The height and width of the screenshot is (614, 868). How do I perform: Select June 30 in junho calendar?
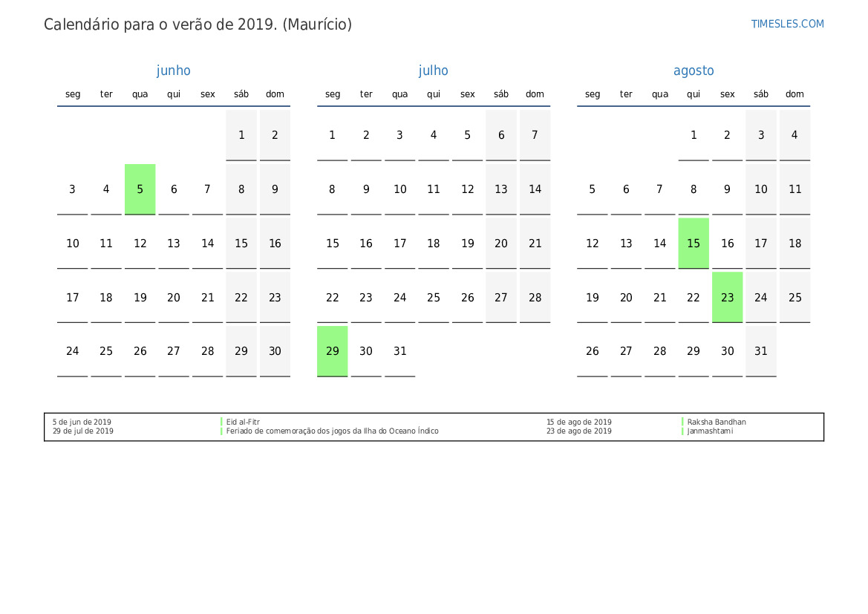[x=275, y=352]
